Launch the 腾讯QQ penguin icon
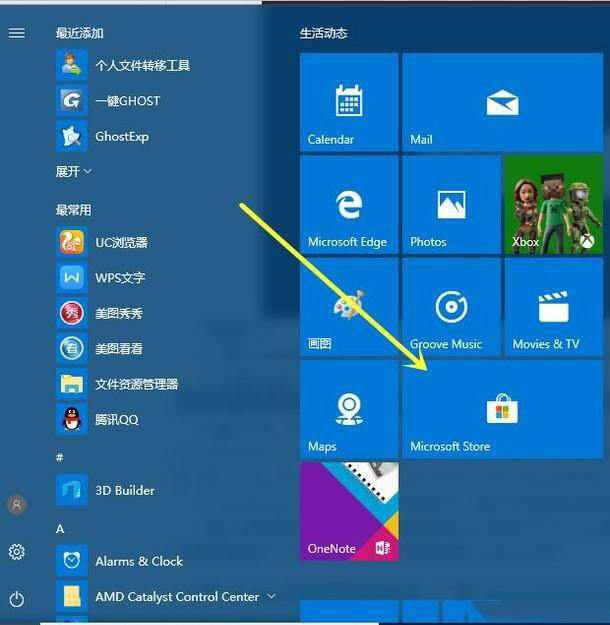Image resolution: width=610 pixels, height=625 pixels. point(72,419)
